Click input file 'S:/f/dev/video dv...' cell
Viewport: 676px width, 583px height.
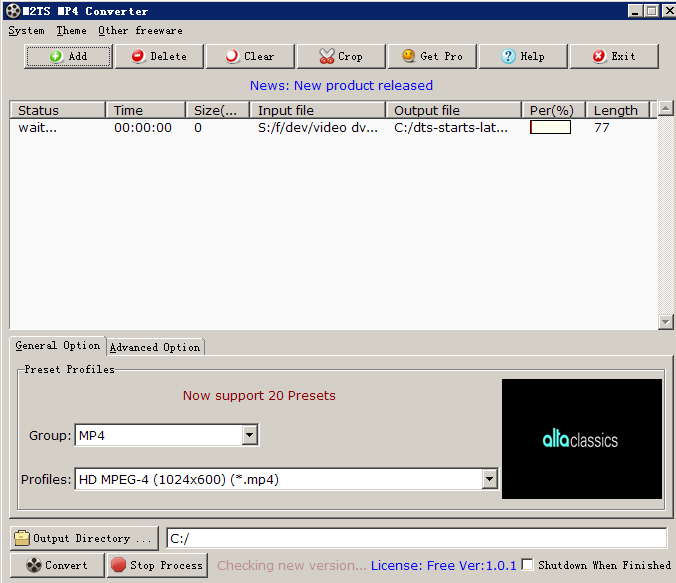318,128
